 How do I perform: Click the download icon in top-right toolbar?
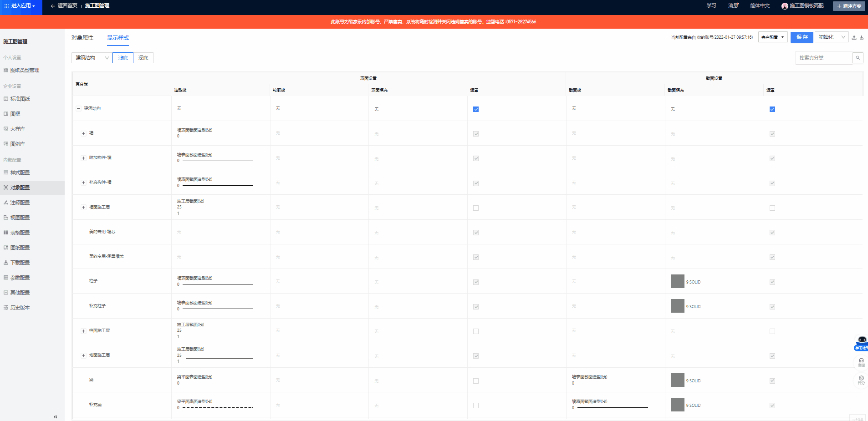click(x=862, y=38)
